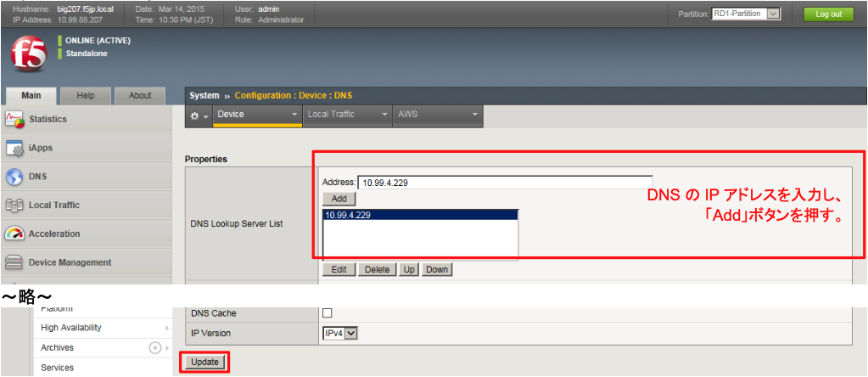Screen dimensions: 868x377
Task: Open Acceleration via its gauge icon
Action: pyautogui.click(x=14, y=234)
